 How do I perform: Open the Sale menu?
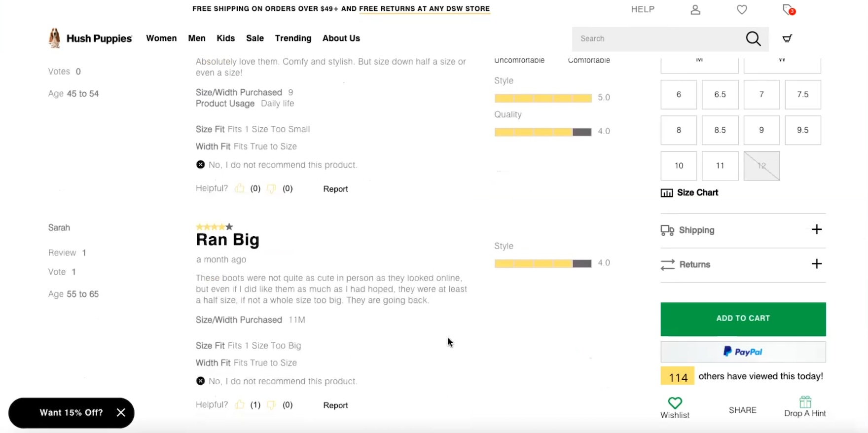255,38
